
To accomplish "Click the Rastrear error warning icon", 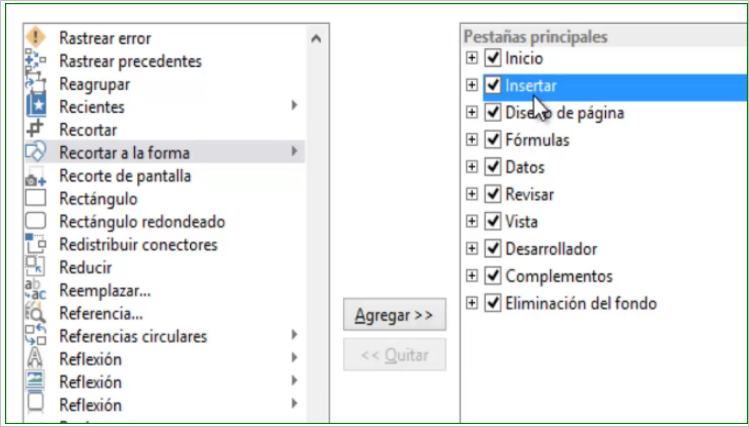I will pyautogui.click(x=36, y=37).
